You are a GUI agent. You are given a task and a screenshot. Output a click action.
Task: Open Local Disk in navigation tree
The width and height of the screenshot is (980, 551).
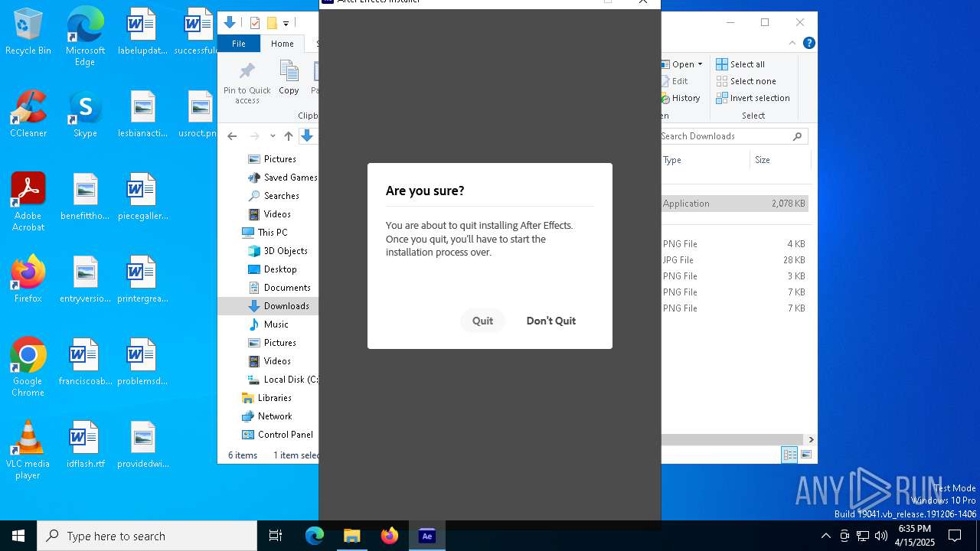282,380
